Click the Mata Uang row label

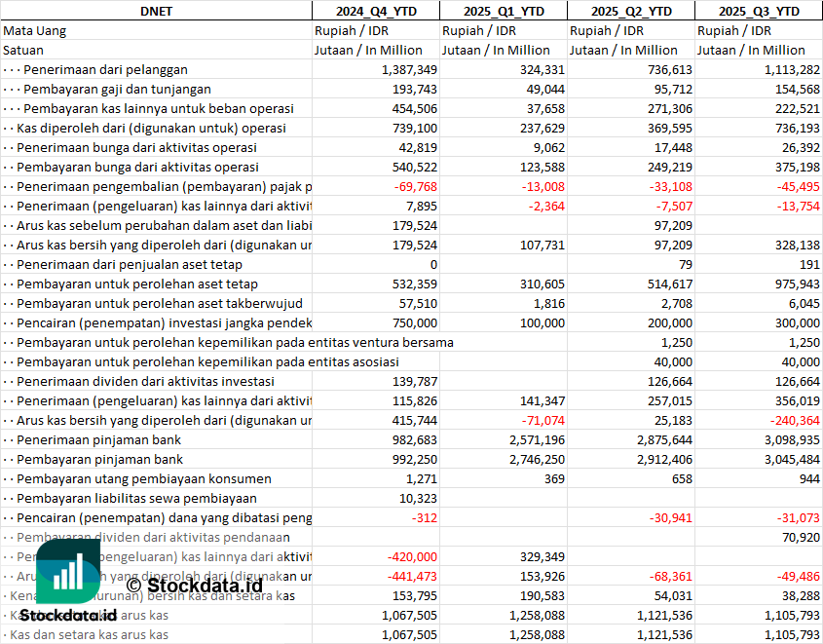[35, 31]
